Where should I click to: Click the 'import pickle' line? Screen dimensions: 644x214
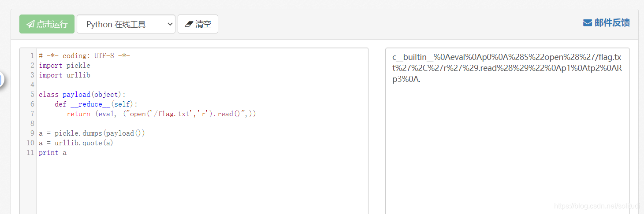pos(64,66)
